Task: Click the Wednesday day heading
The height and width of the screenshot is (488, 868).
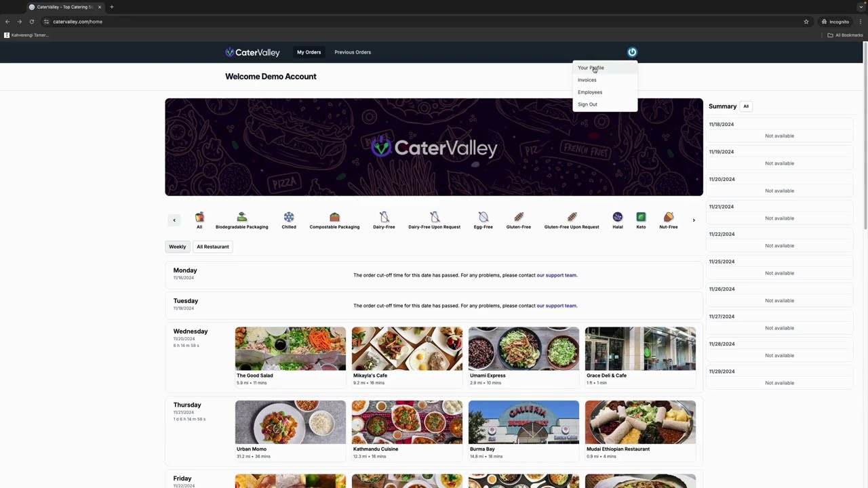Action: [x=191, y=331]
